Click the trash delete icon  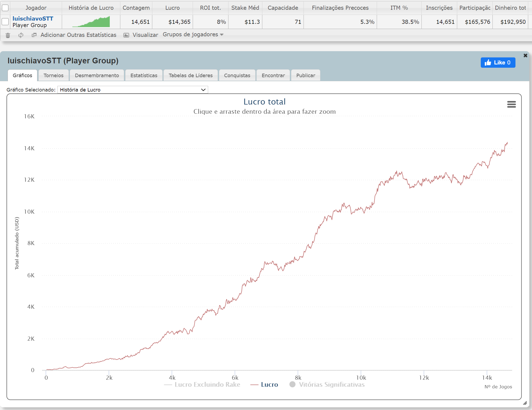8,35
